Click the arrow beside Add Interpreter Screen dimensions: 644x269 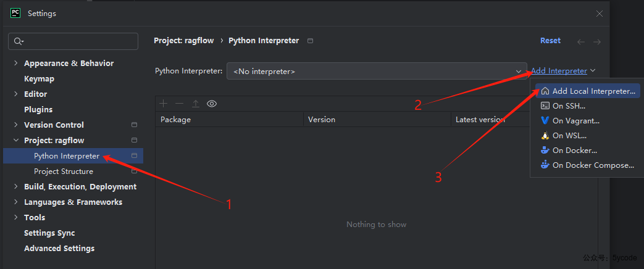click(593, 70)
